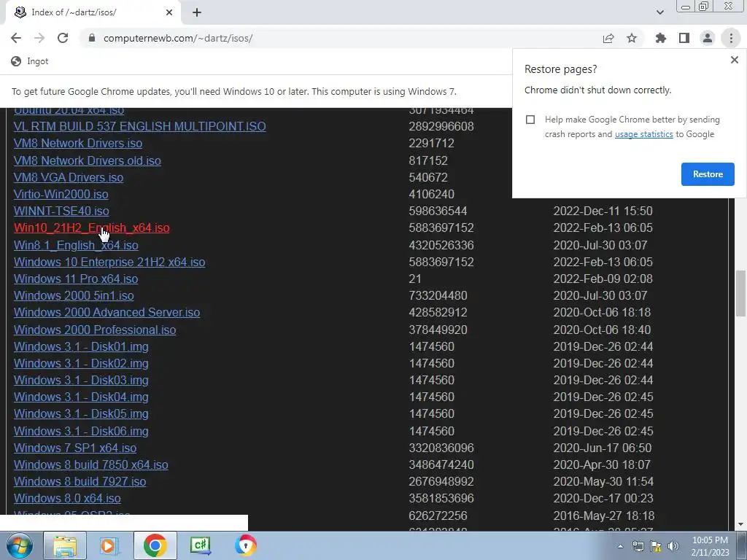This screenshot has height=560, width=747.
Task: Download Windows 3.1 - Disk04.img
Action: [81, 397]
